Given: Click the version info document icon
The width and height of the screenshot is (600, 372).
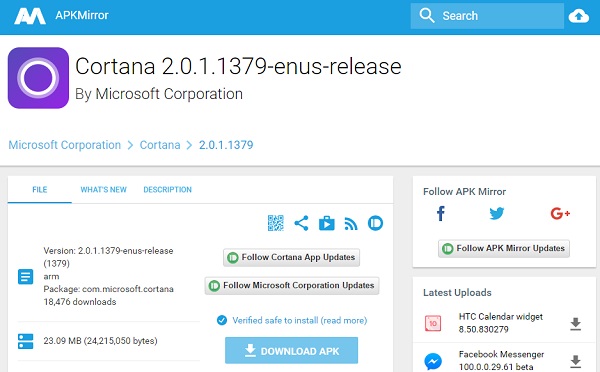Looking at the screenshot, I should tap(26, 276).
